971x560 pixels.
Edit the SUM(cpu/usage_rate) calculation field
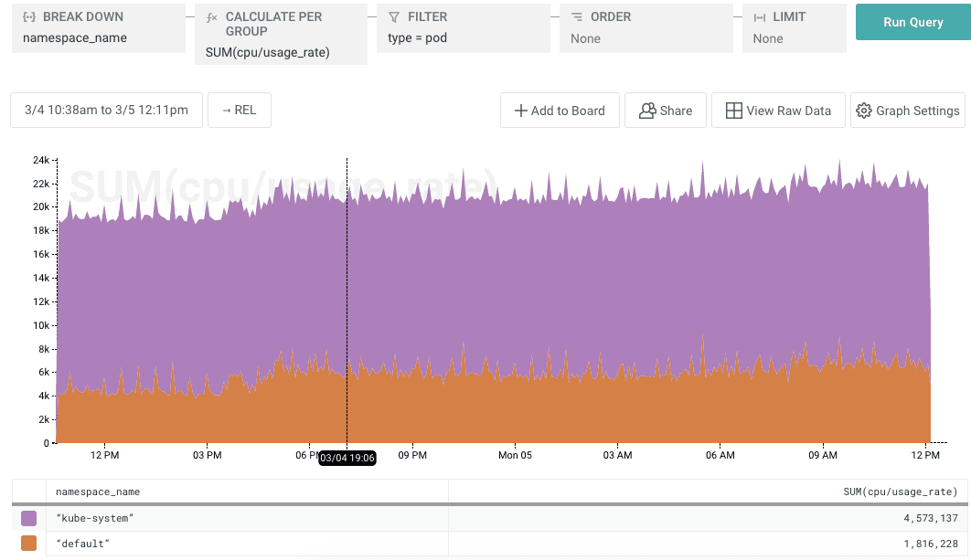coord(268,52)
